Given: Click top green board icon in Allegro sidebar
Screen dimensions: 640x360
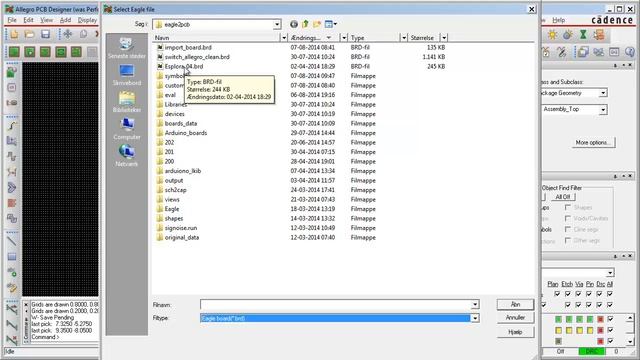Looking at the screenshot, I should pos(12,72).
